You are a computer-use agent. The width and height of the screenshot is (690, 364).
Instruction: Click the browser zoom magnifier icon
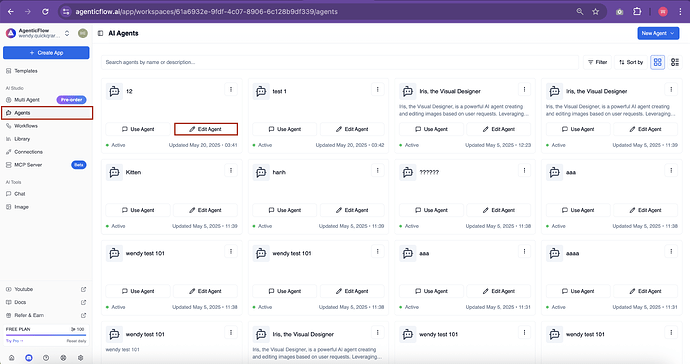click(x=580, y=12)
